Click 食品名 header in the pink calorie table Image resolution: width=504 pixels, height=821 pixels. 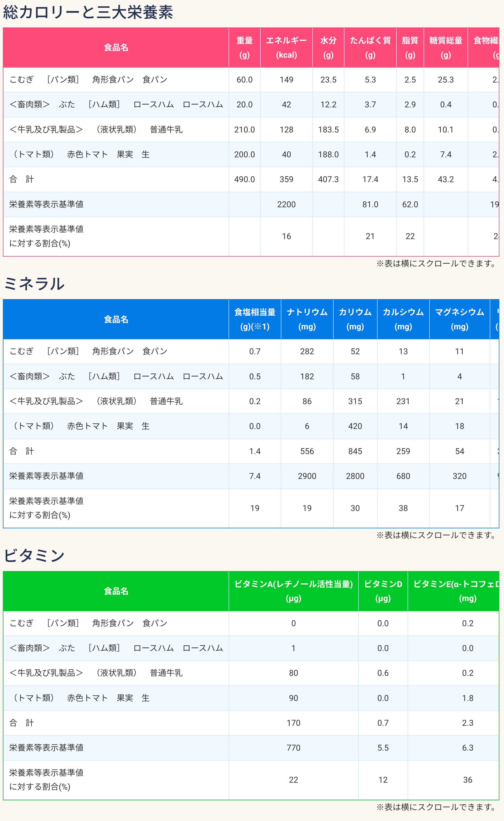point(116,48)
